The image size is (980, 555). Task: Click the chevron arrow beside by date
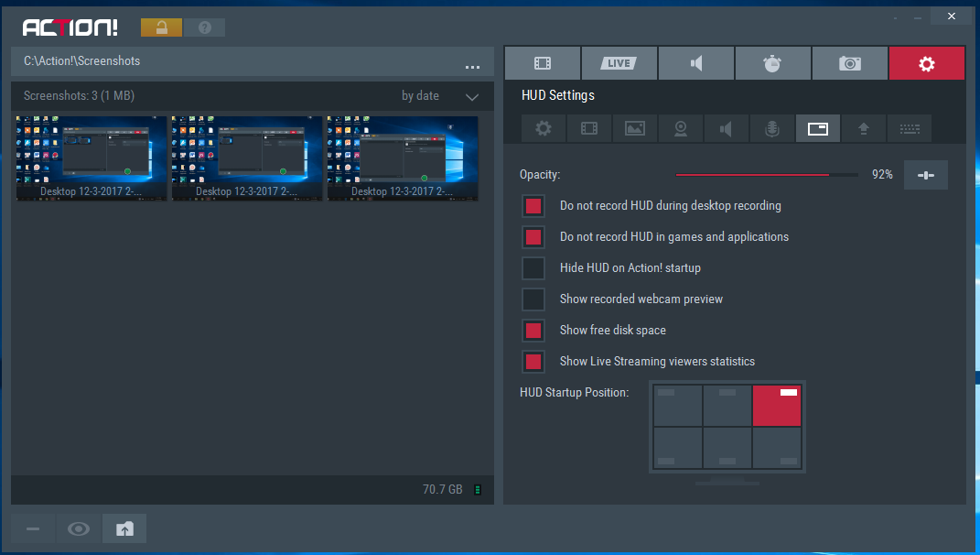point(472,96)
